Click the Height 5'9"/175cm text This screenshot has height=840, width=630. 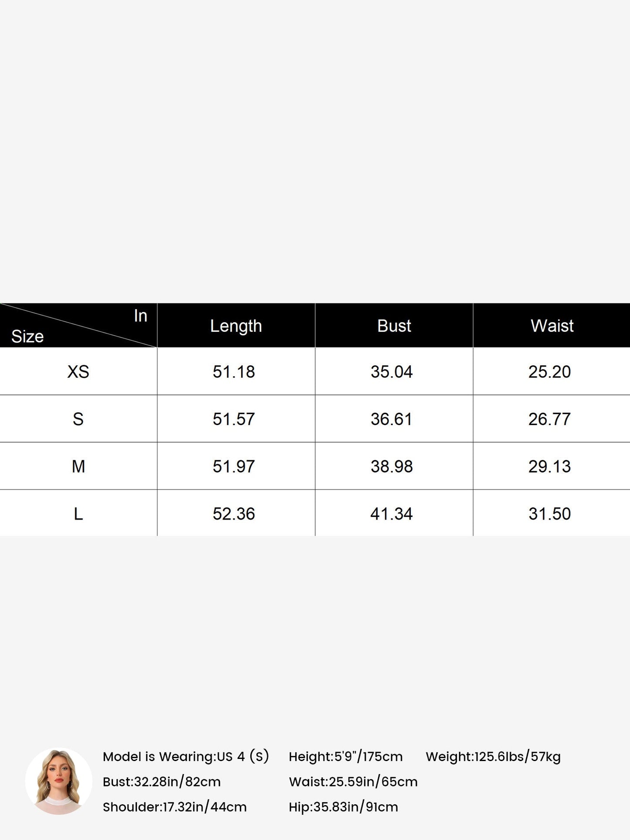click(x=346, y=756)
